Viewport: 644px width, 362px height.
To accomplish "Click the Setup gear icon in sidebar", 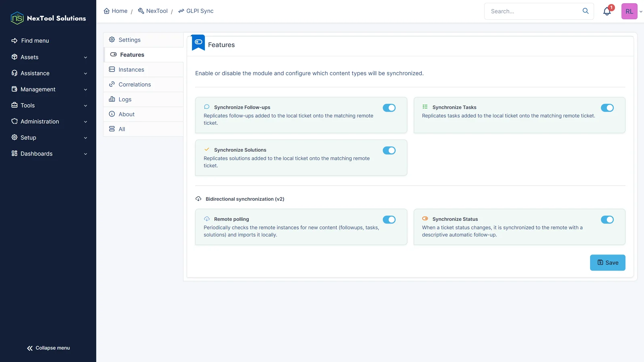I will click(x=14, y=137).
